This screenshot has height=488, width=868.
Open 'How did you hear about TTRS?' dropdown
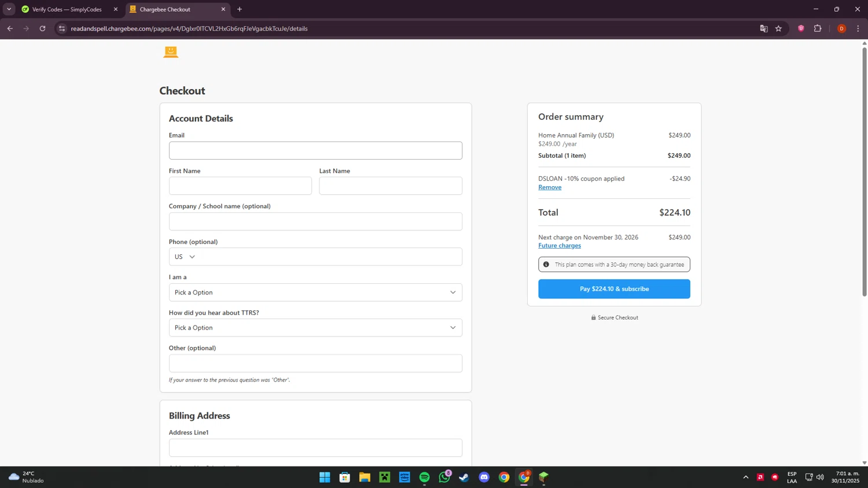pos(315,327)
